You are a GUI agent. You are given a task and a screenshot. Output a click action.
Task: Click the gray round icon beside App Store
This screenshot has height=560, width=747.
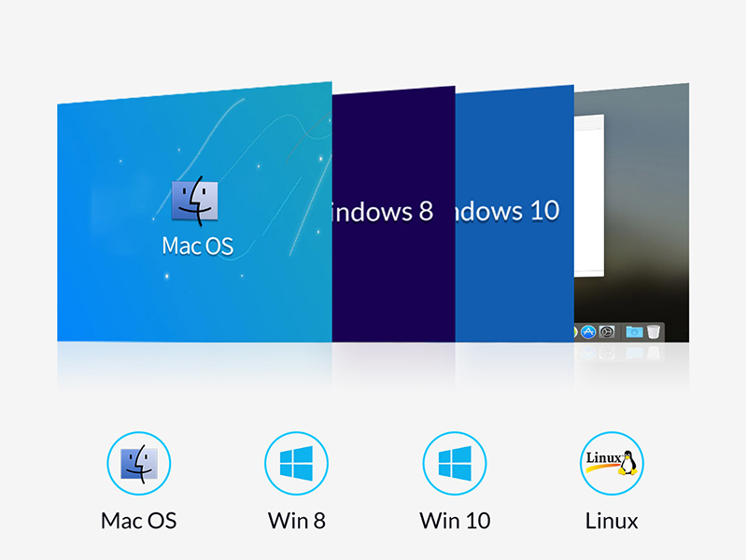tap(607, 331)
